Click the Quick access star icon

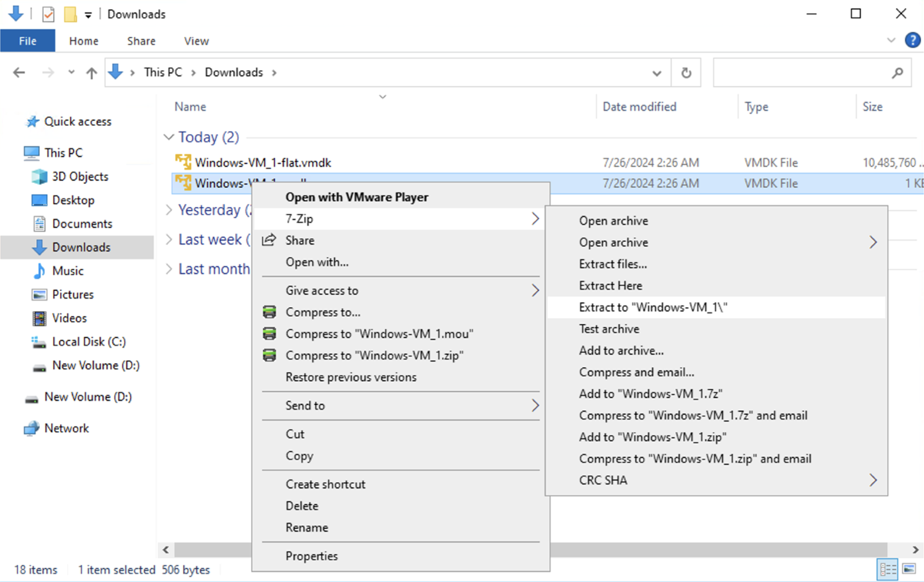pyautogui.click(x=32, y=121)
